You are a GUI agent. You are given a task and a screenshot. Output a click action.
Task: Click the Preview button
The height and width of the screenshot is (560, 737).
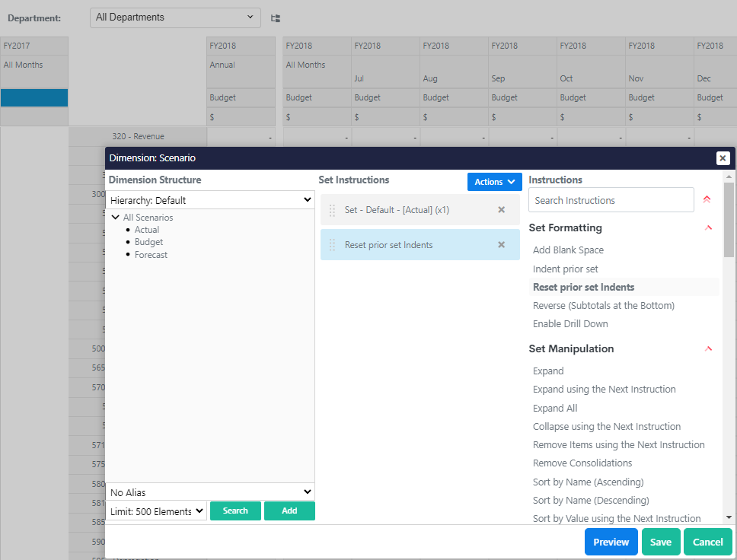tap(611, 542)
